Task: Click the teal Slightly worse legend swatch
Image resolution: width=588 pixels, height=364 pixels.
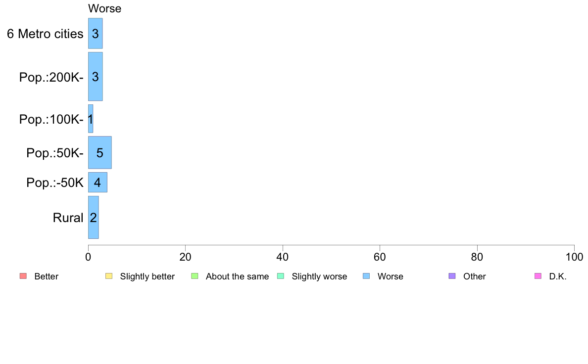Action: coord(281,276)
